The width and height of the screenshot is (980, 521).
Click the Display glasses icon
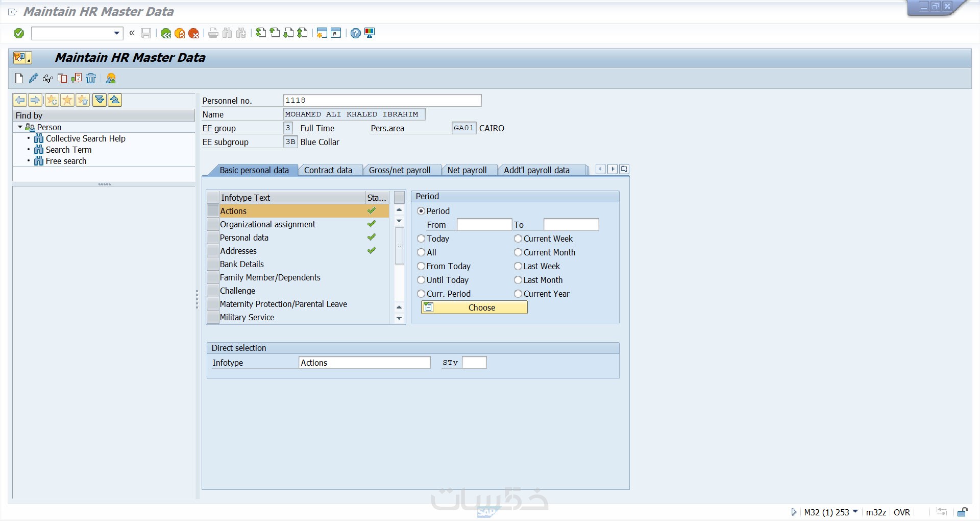tap(48, 78)
